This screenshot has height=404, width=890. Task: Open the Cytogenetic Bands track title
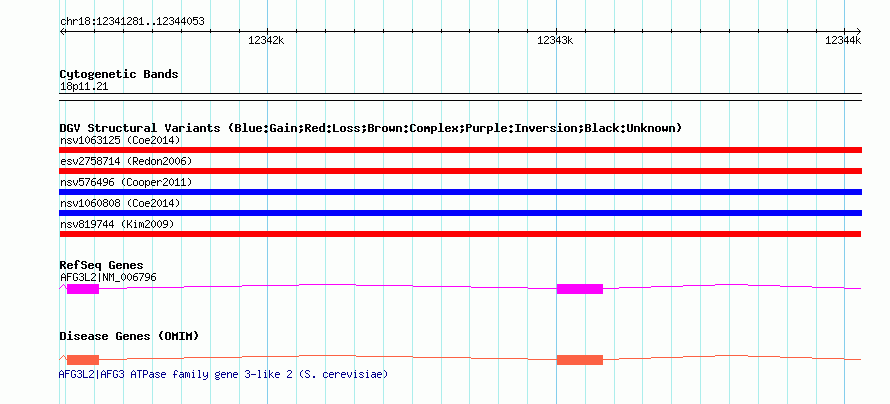(119, 74)
